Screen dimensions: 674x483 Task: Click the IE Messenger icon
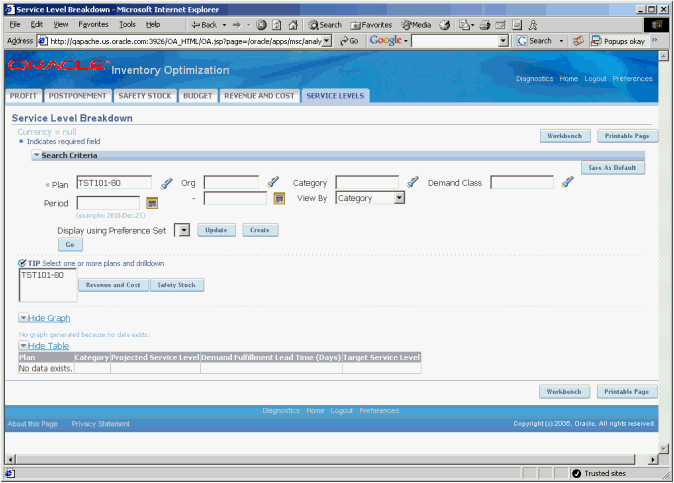pos(533,25)
